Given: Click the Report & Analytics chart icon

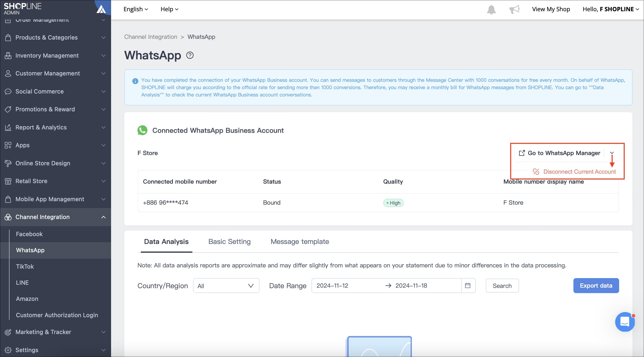Looking at the screenshot, I should pos(8,127).
